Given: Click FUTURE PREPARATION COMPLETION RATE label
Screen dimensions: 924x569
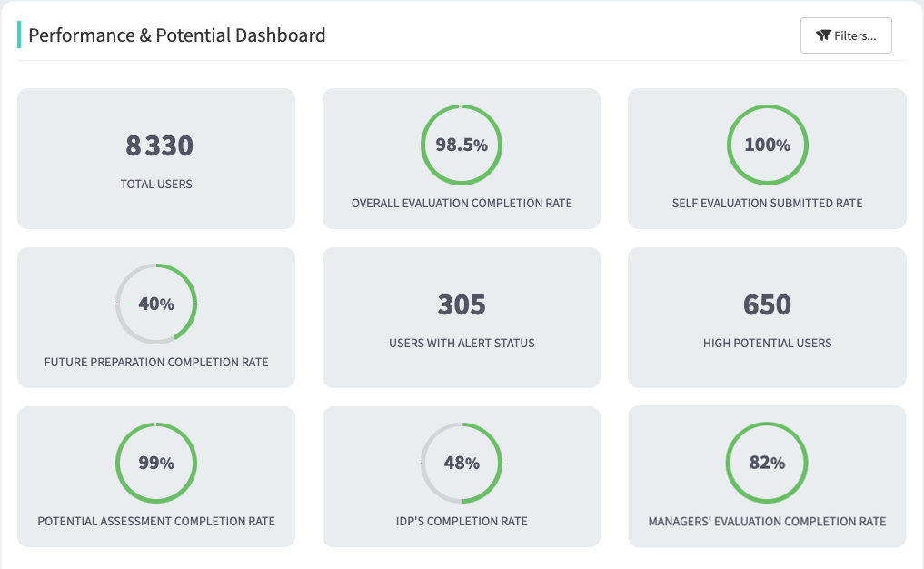Looking at the screenshot, I should tap(156, 362).
